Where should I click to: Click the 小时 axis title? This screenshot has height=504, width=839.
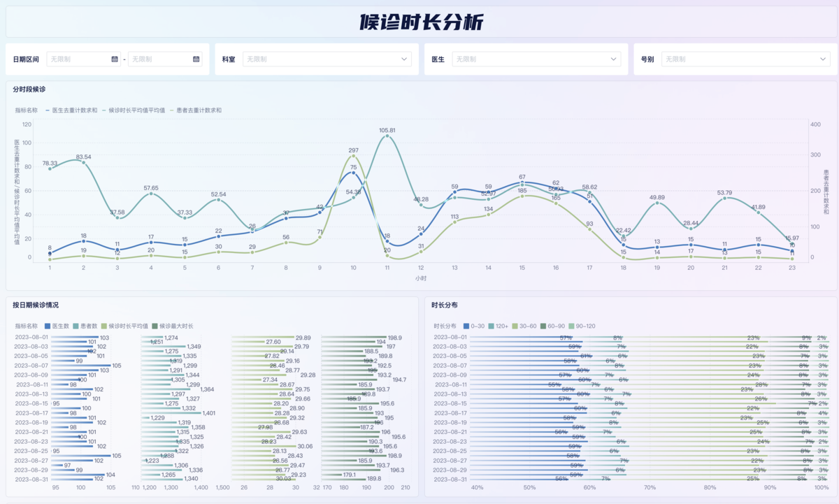click(x=420, y=278)
